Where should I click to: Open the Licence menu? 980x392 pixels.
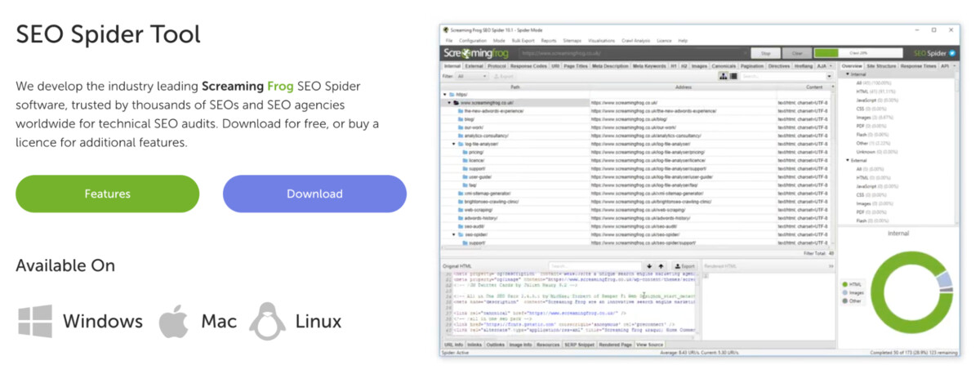point(664,41)
